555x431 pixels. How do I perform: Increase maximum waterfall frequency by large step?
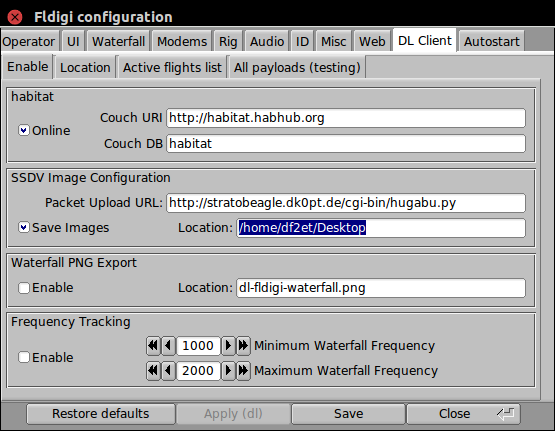point(244,370)
